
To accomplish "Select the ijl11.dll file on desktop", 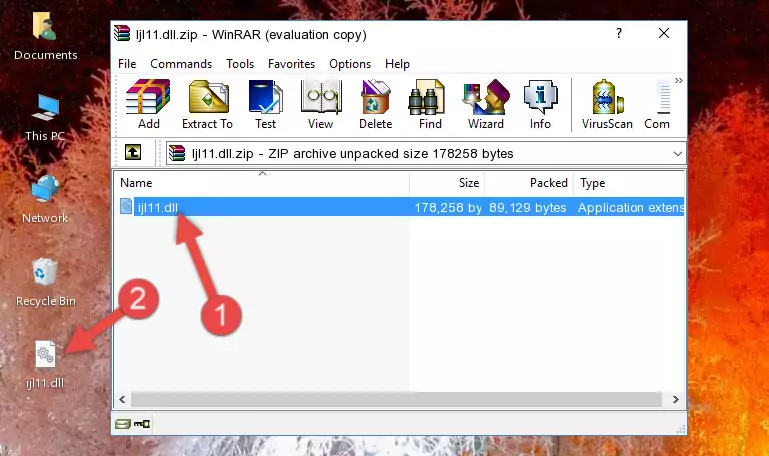I will [x=45, y=365].
